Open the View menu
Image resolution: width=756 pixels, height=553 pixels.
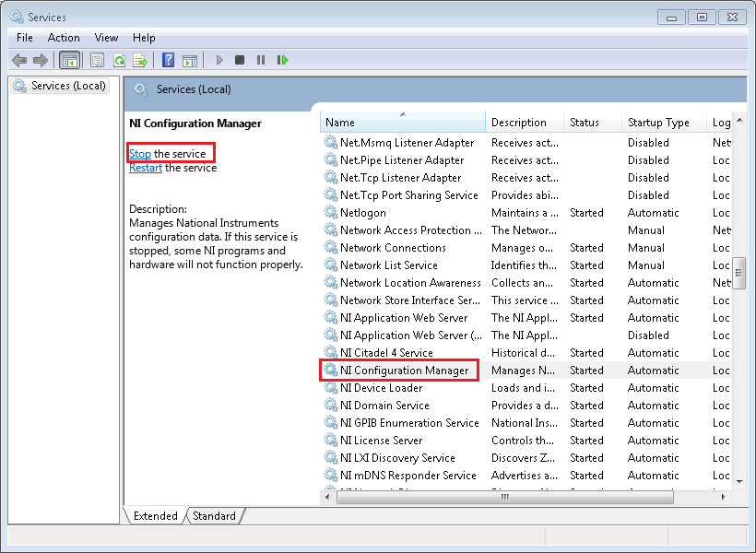106,38
